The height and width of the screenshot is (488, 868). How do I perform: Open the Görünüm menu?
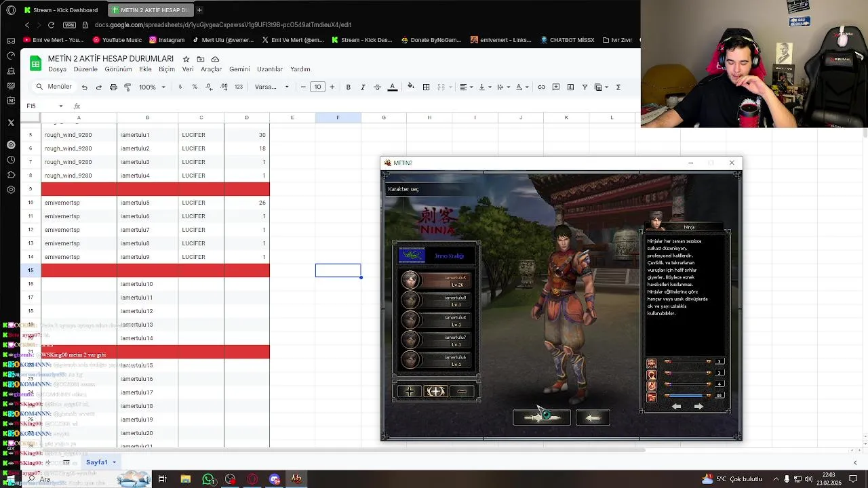[118, 69]
